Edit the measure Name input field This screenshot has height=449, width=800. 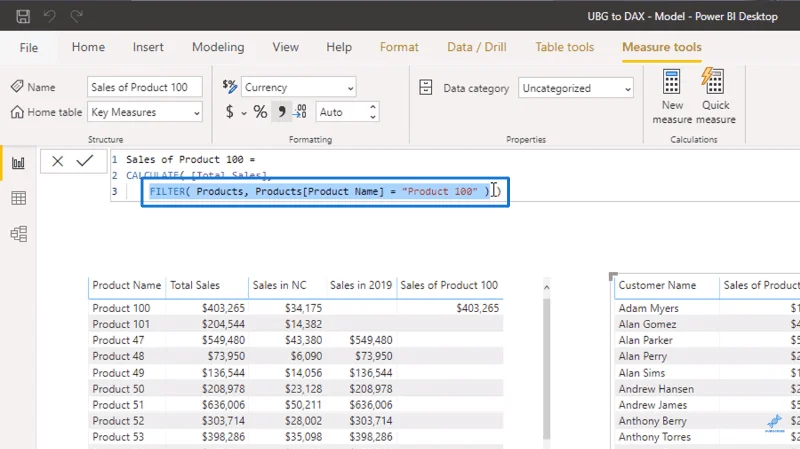(x=145, y=87)
